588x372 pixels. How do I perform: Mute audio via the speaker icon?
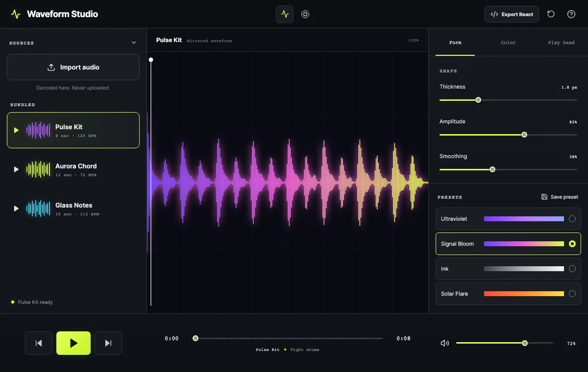coord(445,343)
